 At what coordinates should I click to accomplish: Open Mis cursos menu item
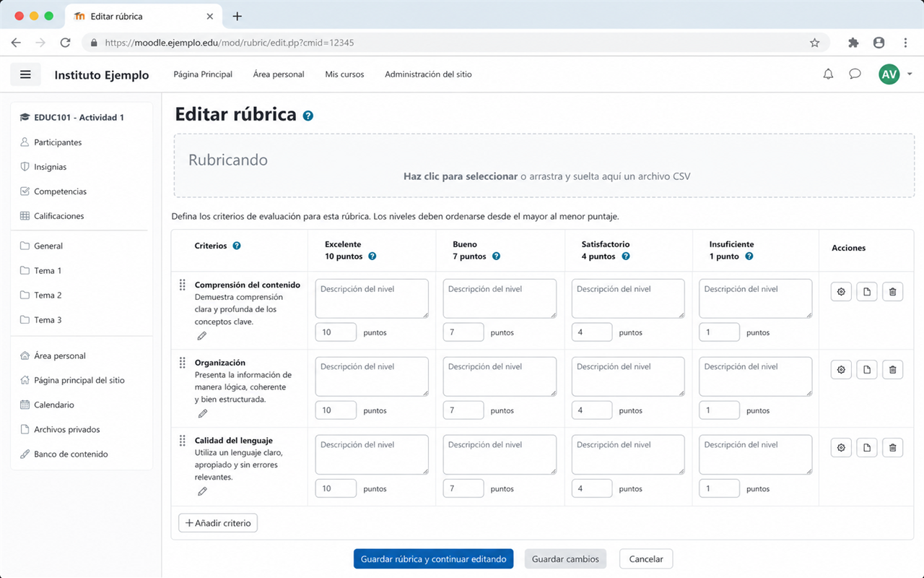(x=344, y=74)
